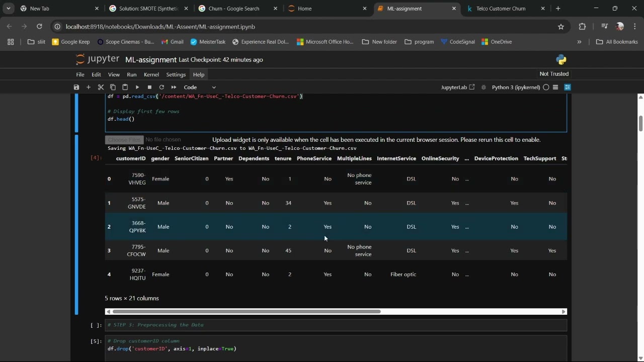The image size is (644, 362).
Task: Click the kernel status circle indicator
Action: tap(546, 87)
